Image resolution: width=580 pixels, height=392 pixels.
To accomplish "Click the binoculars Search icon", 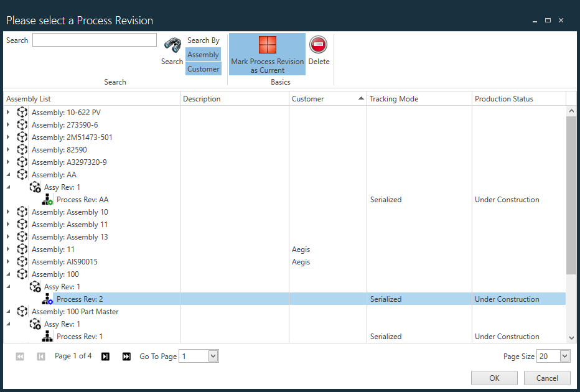I will [172, 45].
